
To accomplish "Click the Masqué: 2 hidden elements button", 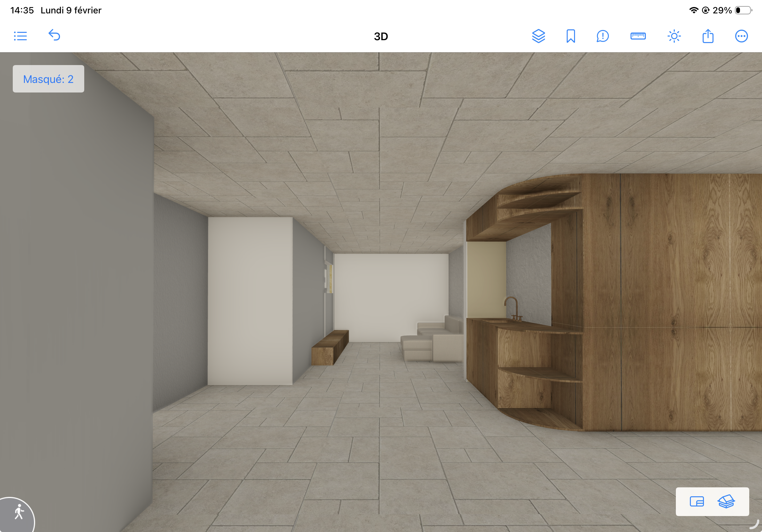I will pyautogui.click(x=49, y=79).
